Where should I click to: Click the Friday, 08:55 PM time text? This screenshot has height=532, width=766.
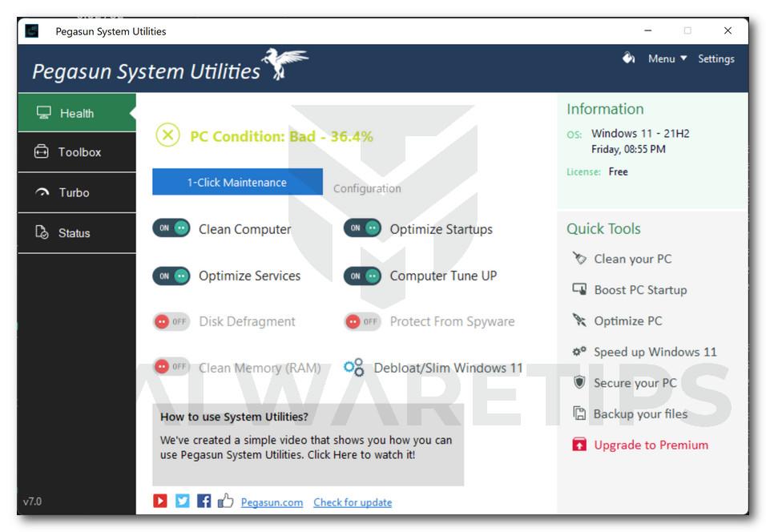click(628, 149)
